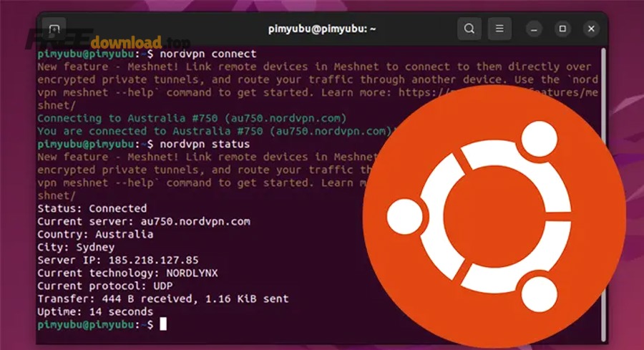Click the 'nordvpn status' command text
Viewport: 644px width, 350px height.
205,144
